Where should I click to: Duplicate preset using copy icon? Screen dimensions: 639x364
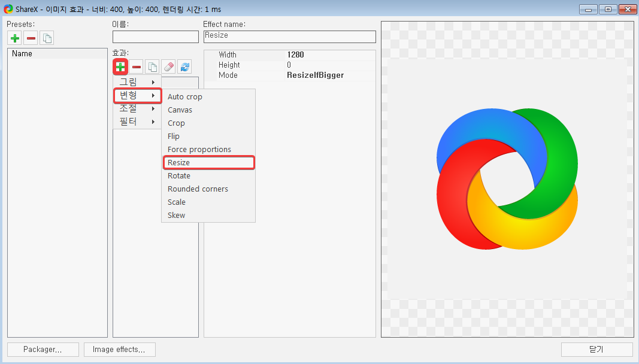[x=47, y=38]
